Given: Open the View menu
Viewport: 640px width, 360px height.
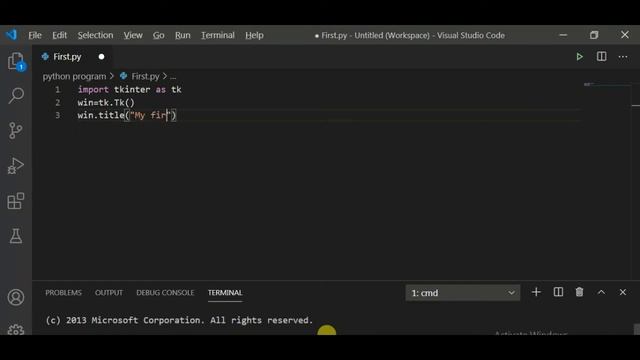Looking at the screenshot, I should (x=133, y=36).
